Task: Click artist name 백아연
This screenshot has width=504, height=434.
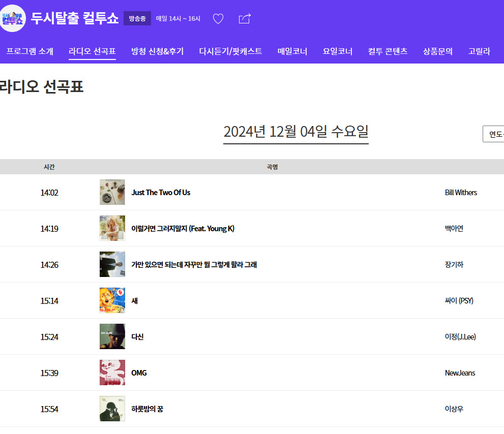Action: [454, 228]
